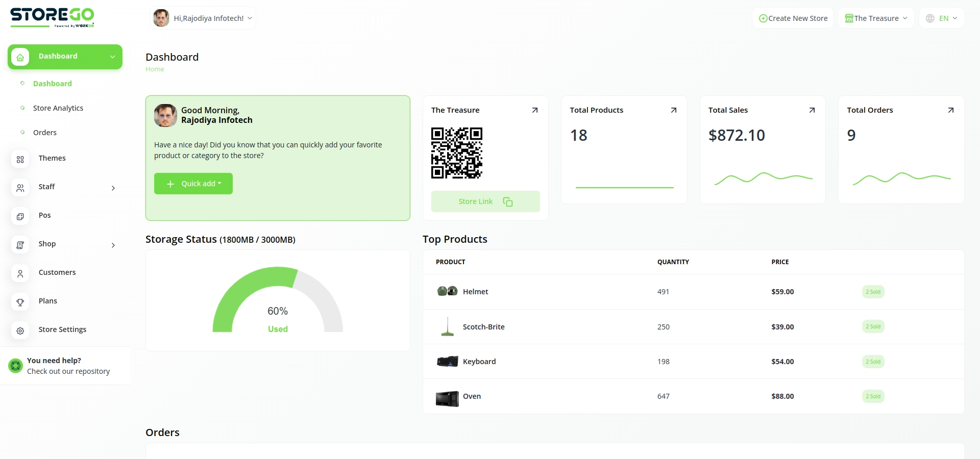Image resolution: width=980 pixels, height=459 pixels.
Task: Click the Customers person icon
Action: [x=20, y=274]
